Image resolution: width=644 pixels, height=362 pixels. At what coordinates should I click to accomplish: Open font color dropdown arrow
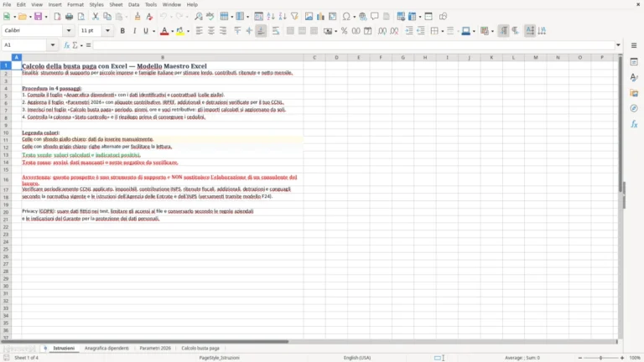click(172, 31)
